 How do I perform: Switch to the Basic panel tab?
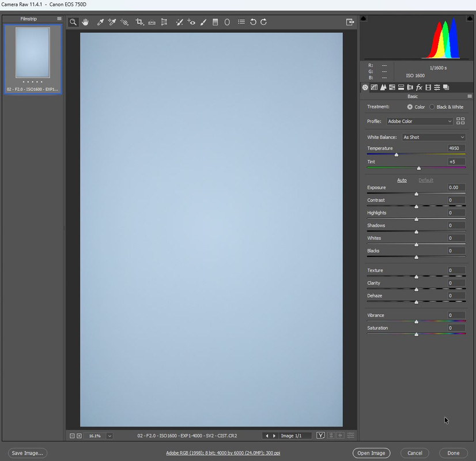(365, 88)
